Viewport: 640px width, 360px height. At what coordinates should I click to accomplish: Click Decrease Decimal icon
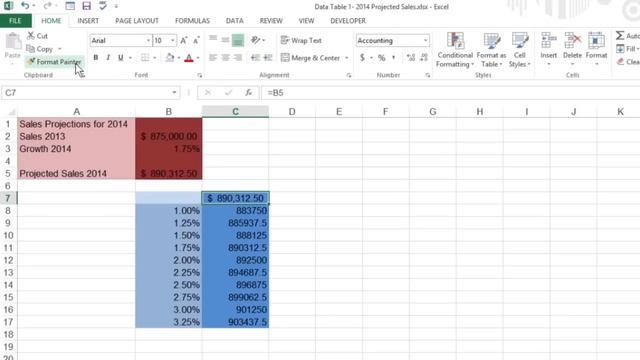point(424,58)
